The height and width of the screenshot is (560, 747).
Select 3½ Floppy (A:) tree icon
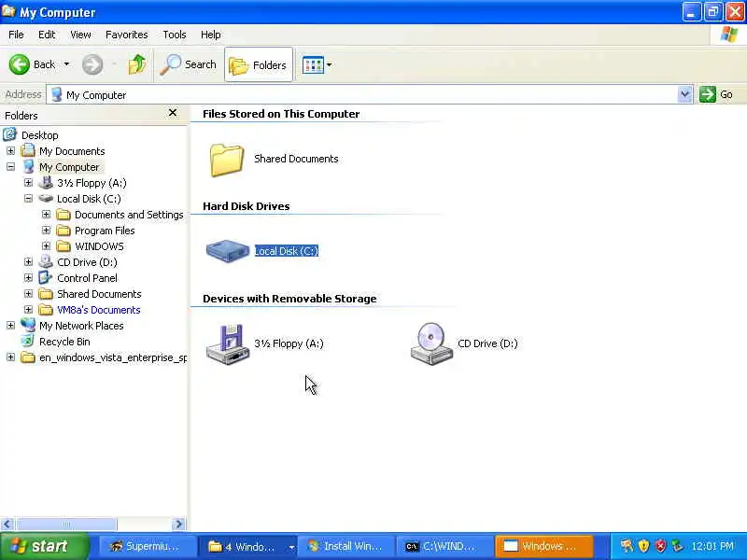click(x=46, y=182)
